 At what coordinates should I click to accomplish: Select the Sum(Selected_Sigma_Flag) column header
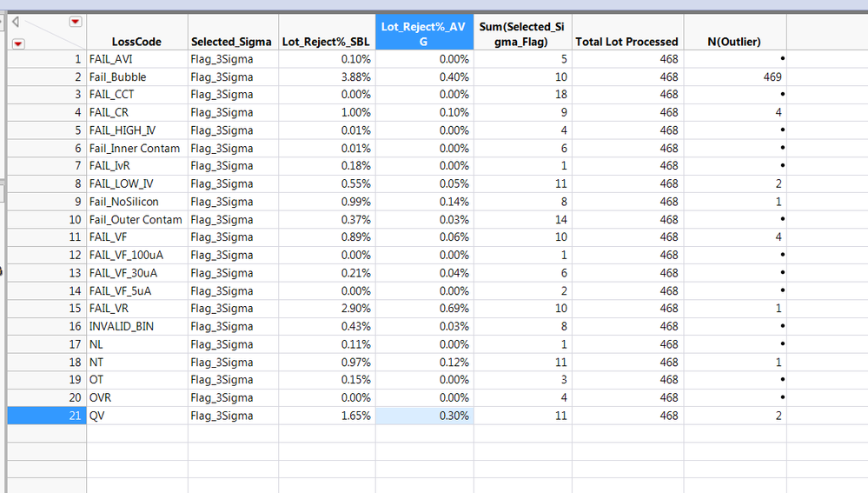pos(522,34)
